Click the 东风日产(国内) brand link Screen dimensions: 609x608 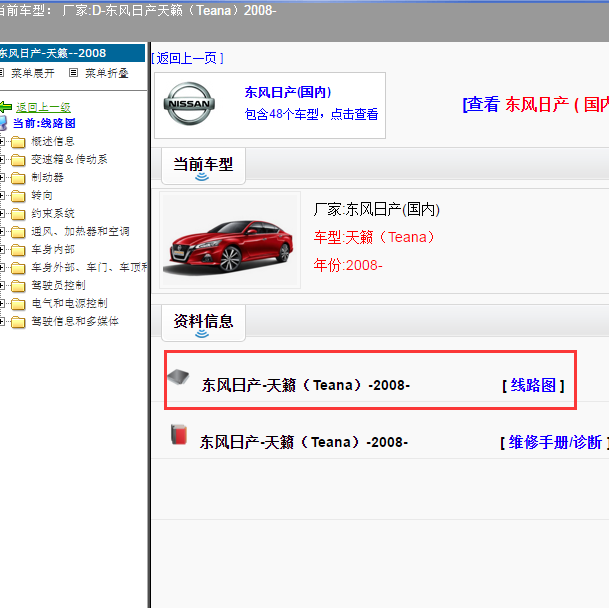288,92
